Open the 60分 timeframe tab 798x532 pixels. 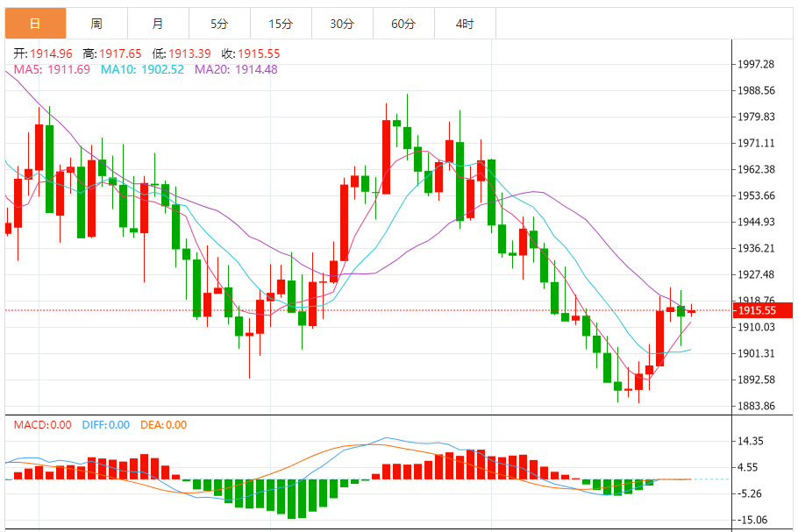[x=403, y=24]
